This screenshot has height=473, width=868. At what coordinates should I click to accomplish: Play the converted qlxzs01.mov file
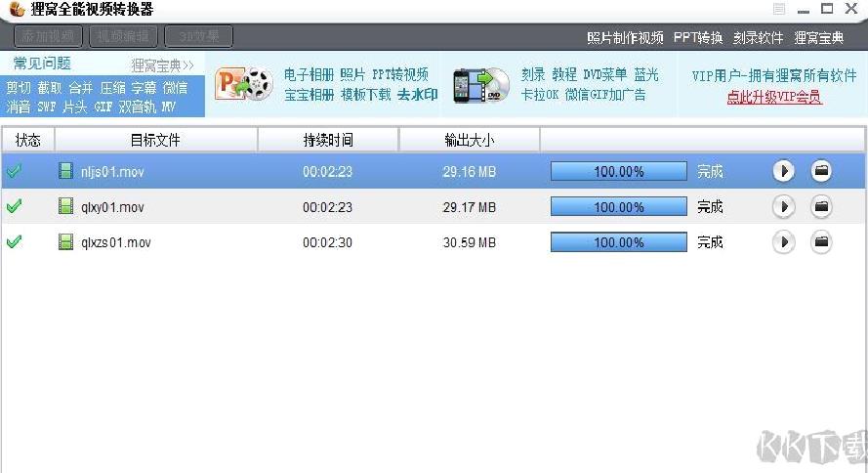coord(783,242)
